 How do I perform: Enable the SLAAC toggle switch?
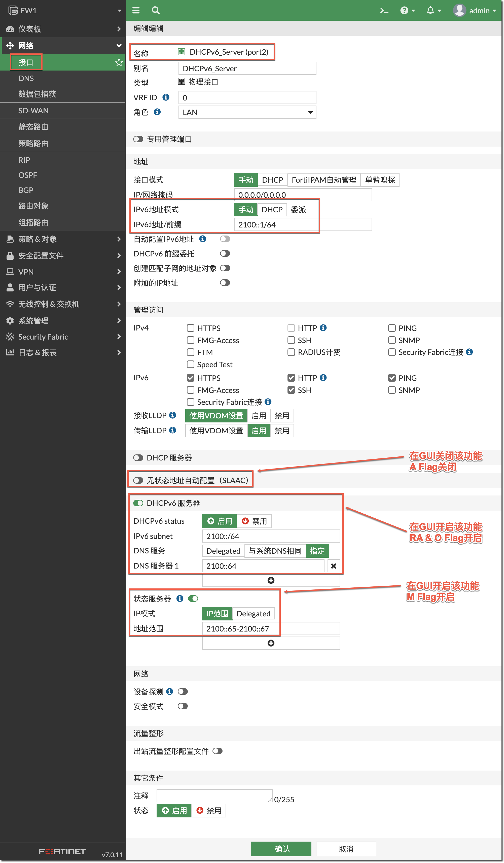click(x=138, y=480)
